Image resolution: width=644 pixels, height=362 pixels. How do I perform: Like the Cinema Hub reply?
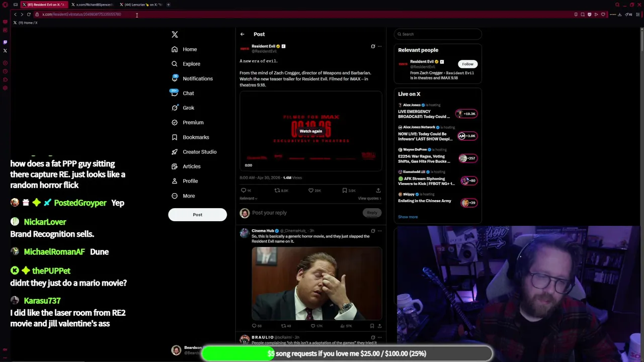312,326
